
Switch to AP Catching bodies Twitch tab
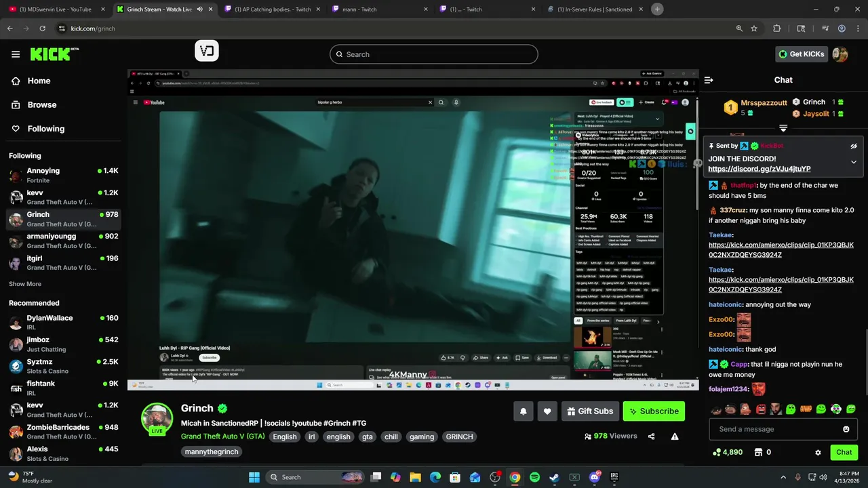[271, 9]
